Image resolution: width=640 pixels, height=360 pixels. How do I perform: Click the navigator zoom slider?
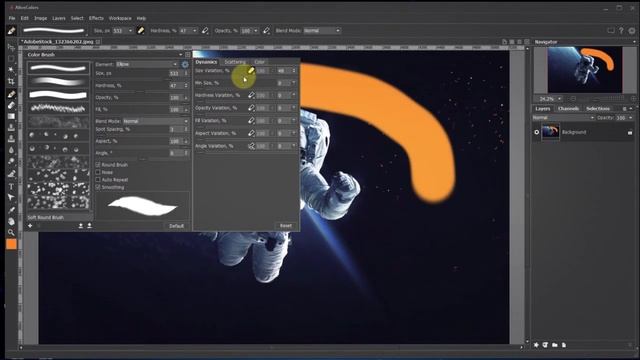click(x=603, y=99)
